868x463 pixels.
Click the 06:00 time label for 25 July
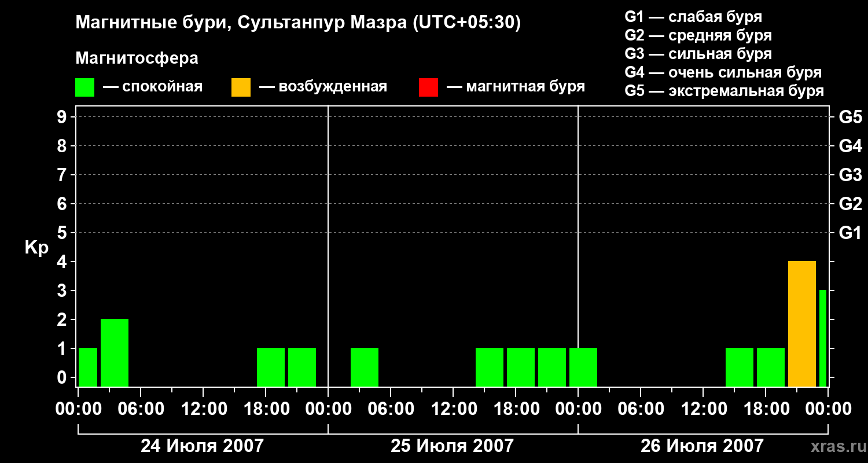(x=391, y=409)
